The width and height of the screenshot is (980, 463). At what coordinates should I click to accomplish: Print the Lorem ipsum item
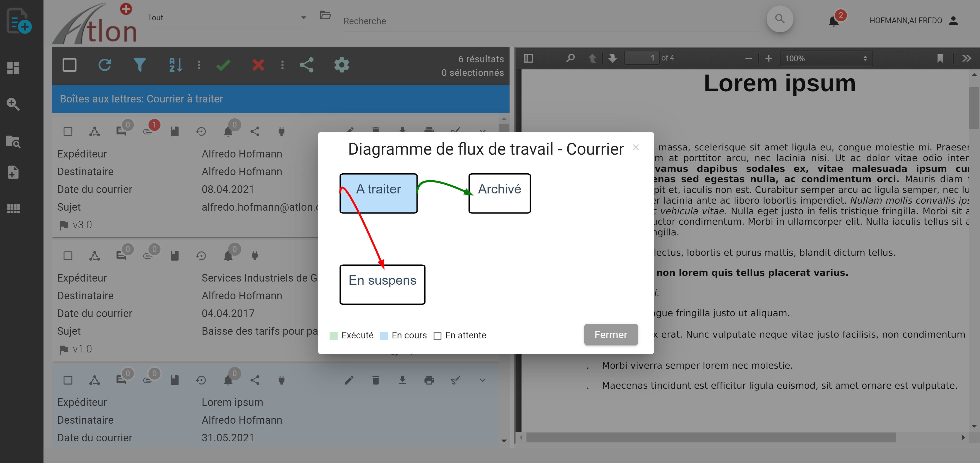click(429, 380)
